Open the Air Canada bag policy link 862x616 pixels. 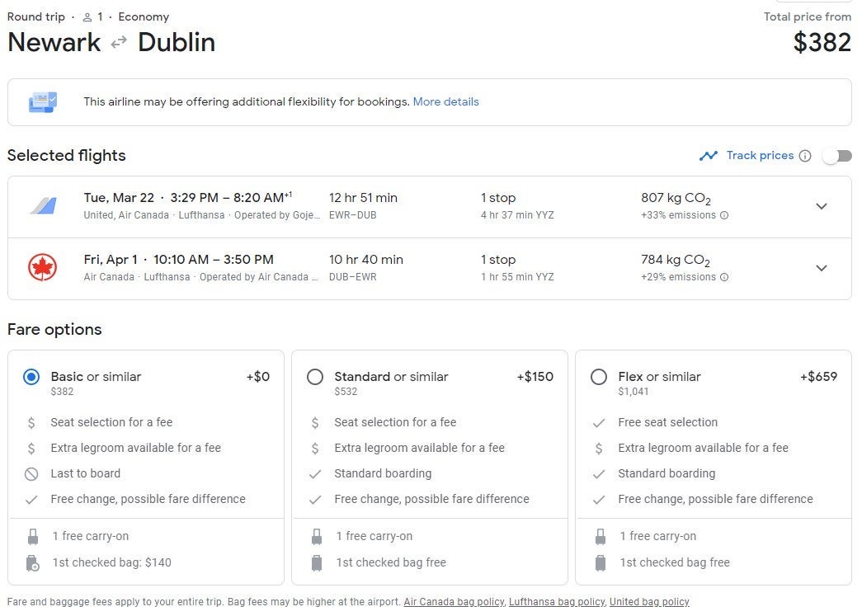tap(454, 602)
